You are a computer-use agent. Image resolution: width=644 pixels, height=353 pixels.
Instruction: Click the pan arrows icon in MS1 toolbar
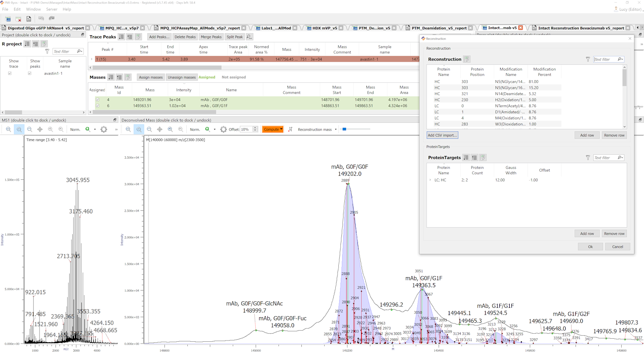pos(40,129)
